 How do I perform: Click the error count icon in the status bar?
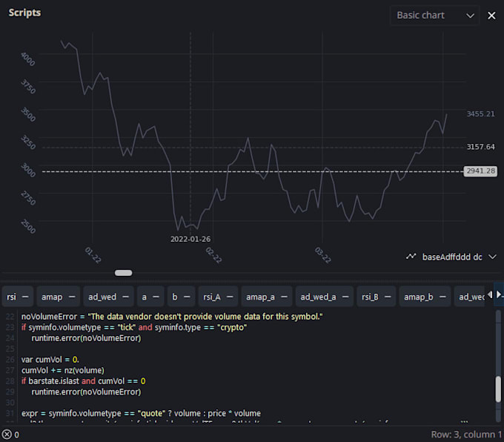click(7, 435)
